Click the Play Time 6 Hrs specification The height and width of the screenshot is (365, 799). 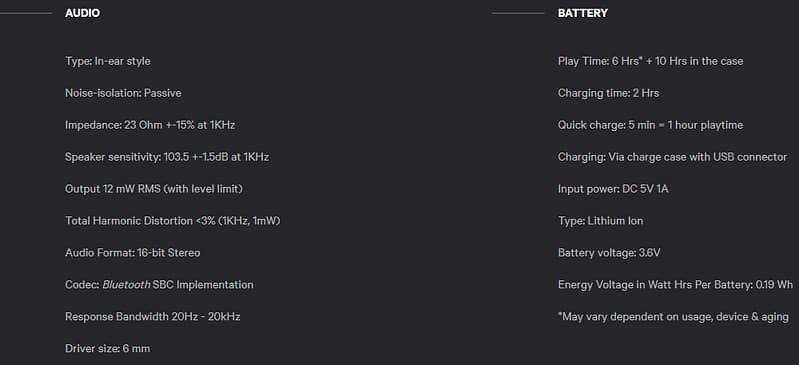click(650, 61)
